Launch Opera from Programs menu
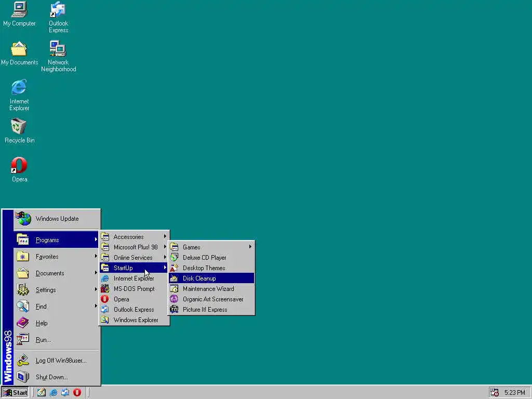The width and height of the screenshot is (532, 399). (135, 299)
